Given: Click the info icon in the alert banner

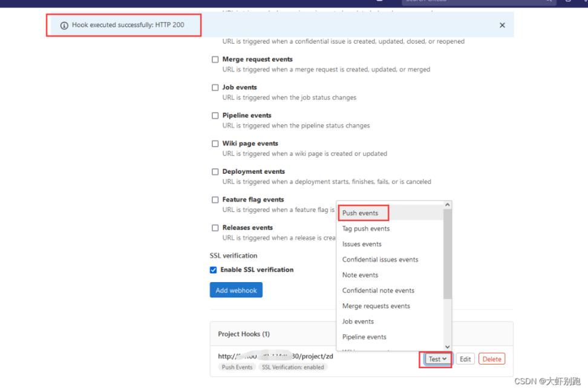Looking at the screenshot, I should point(65,25).
